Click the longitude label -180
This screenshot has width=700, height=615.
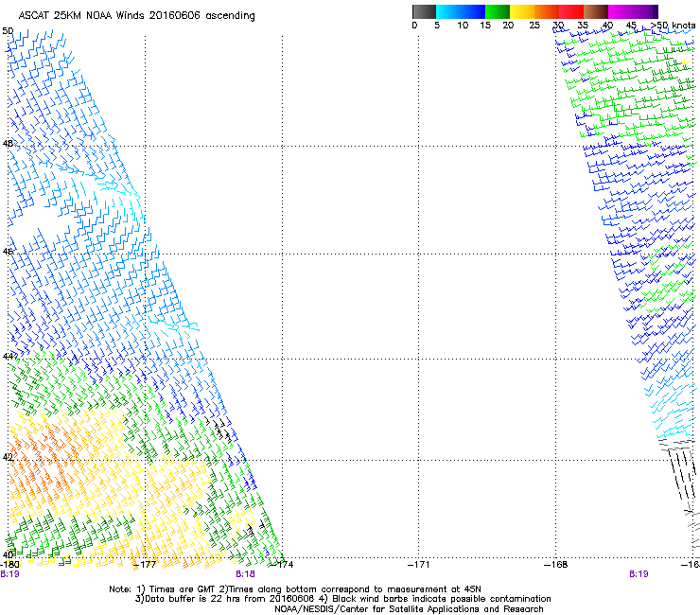[9, 565]
